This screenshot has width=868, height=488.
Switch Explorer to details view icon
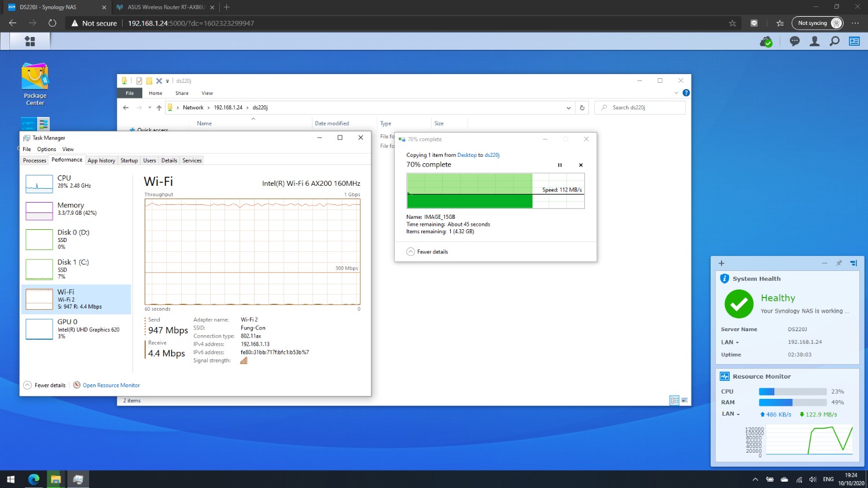674,400
